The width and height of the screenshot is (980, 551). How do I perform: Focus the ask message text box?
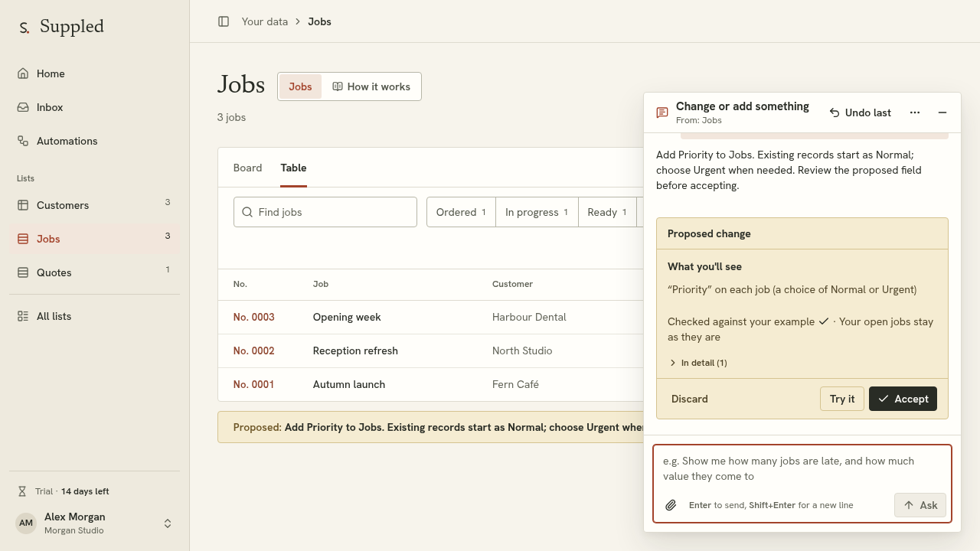[x=802, y=468]
